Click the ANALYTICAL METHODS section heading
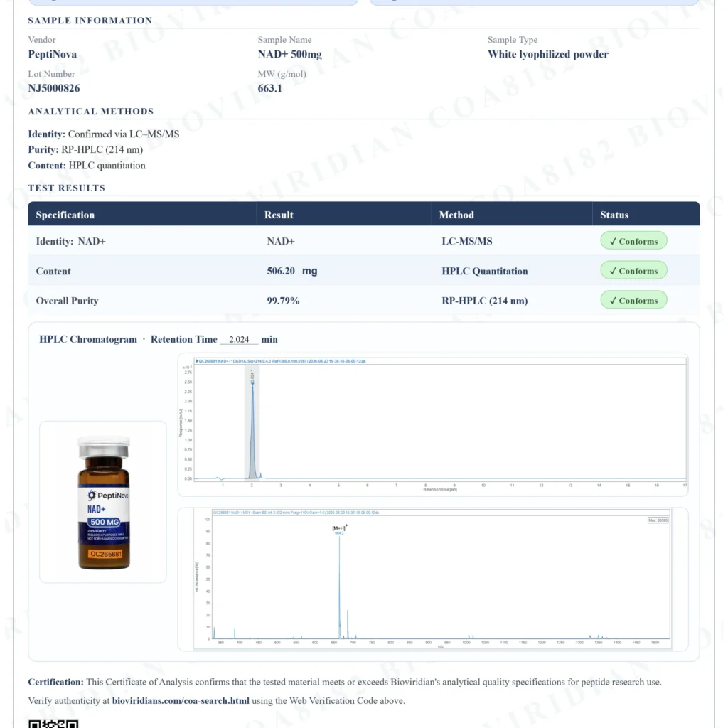The width and height of the screenshot is (728, 728). pyautogui.click(x=90, y=112)
